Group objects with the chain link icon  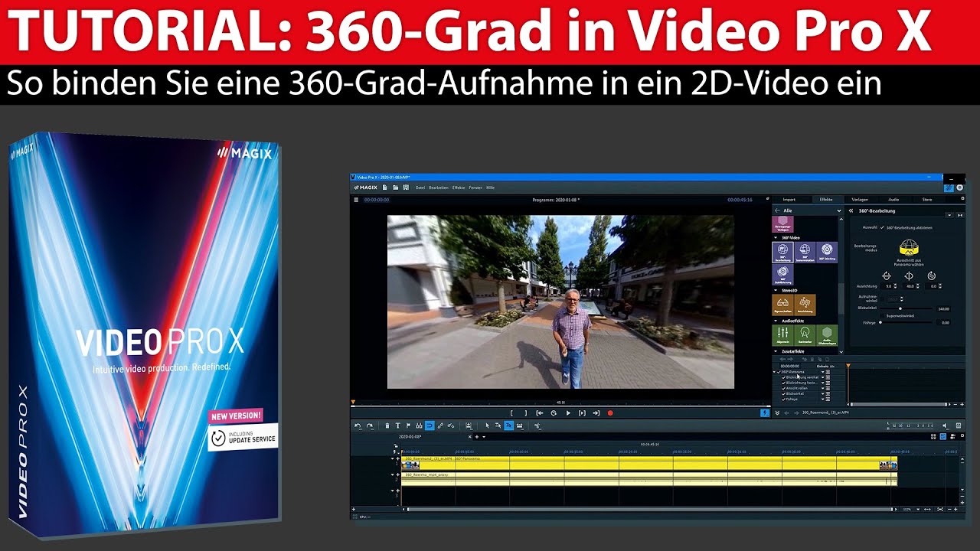tap(440, 425)
